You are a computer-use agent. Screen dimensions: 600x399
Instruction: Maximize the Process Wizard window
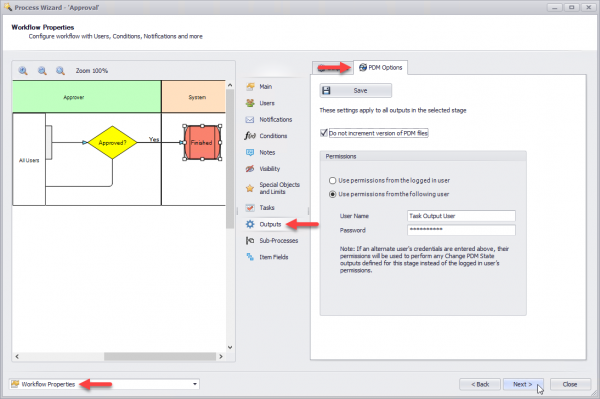(x=572, y=7)
